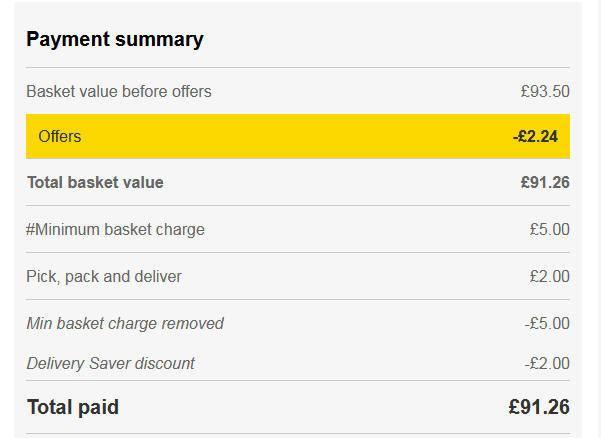This screenshot has height=438, width=601.
Task: Click the Delivery Saver discount text
Action: tap(110, 363)
